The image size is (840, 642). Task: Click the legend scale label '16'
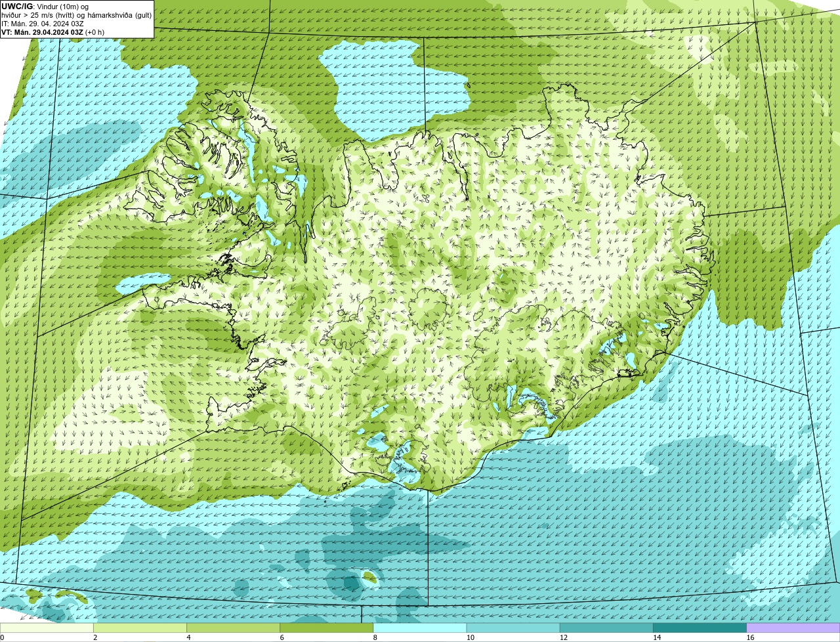pyautogui.click(x=750, y=637)
